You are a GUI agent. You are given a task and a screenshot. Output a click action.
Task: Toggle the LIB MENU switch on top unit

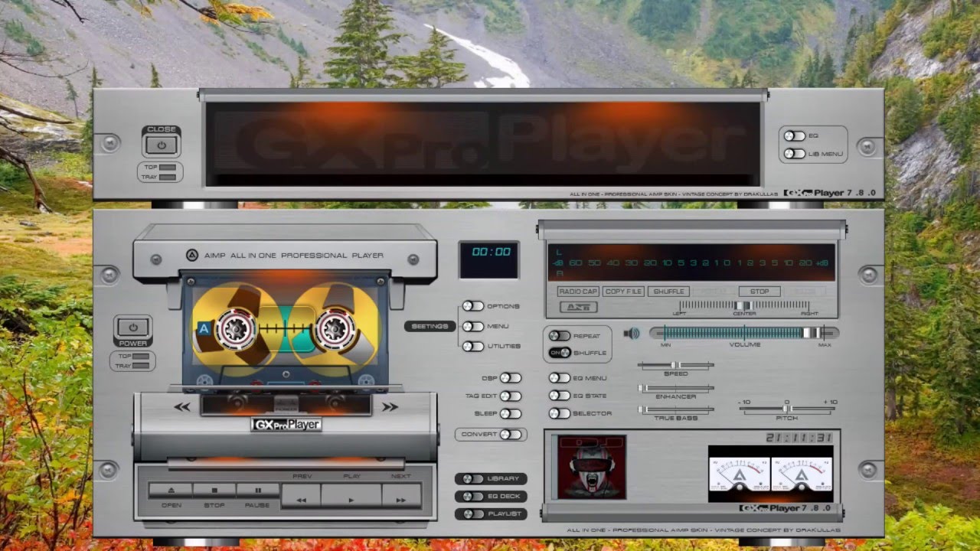click(x=795, y=154)
